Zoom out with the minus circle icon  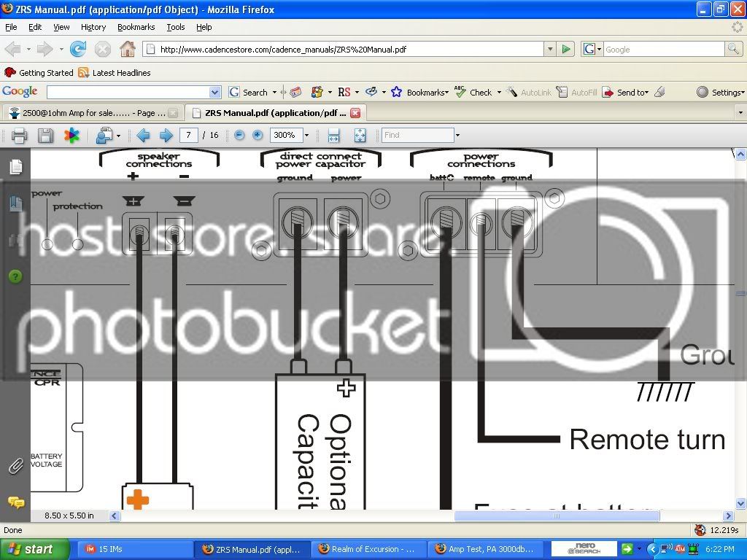[239, 135]
